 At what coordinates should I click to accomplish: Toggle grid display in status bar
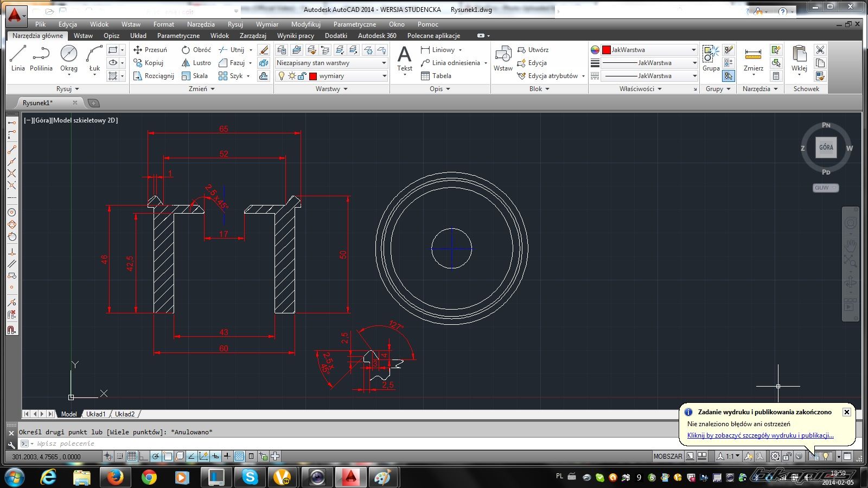click(132, 457)
